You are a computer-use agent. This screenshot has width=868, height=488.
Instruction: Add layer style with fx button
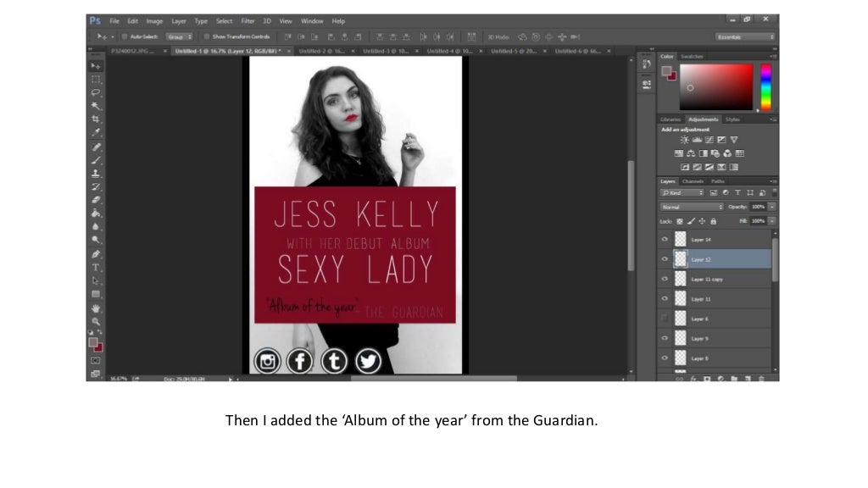[x=693, y=379]
